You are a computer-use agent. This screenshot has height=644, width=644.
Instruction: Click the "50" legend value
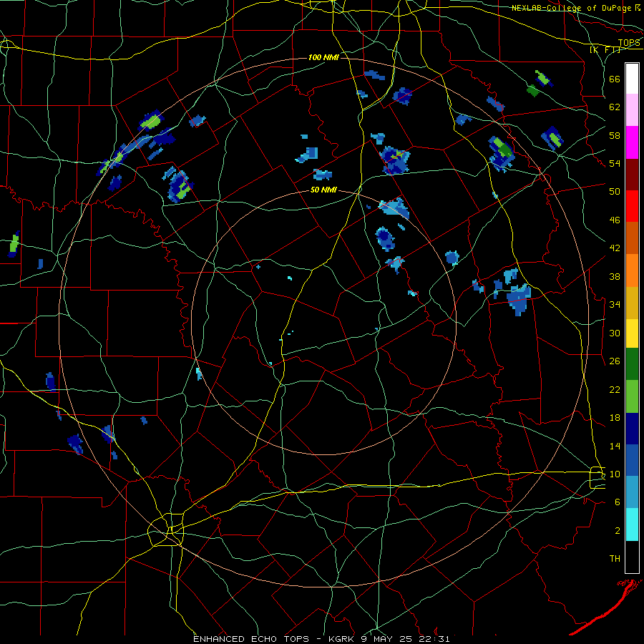[615, 192]
